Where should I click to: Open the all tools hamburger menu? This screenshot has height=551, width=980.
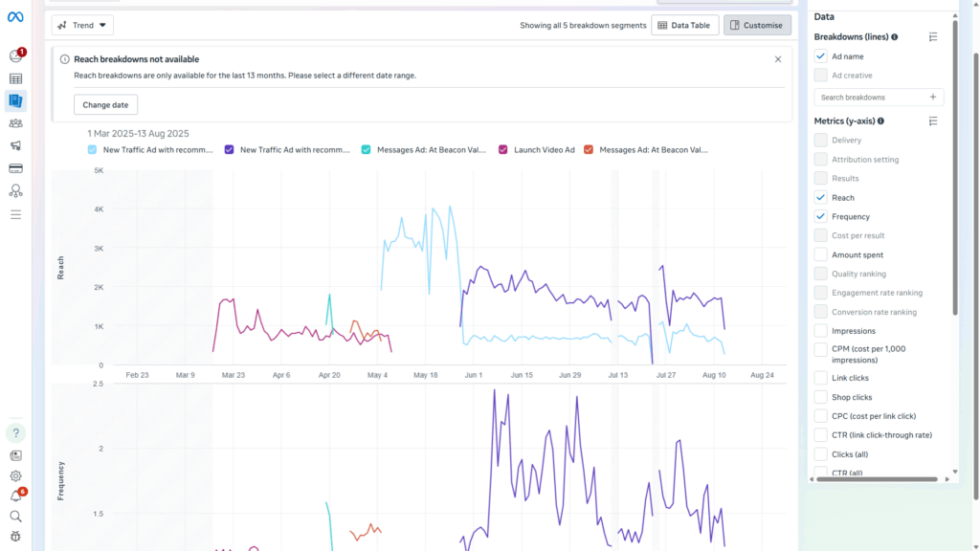pyautogui.click(x=15, y=214)
